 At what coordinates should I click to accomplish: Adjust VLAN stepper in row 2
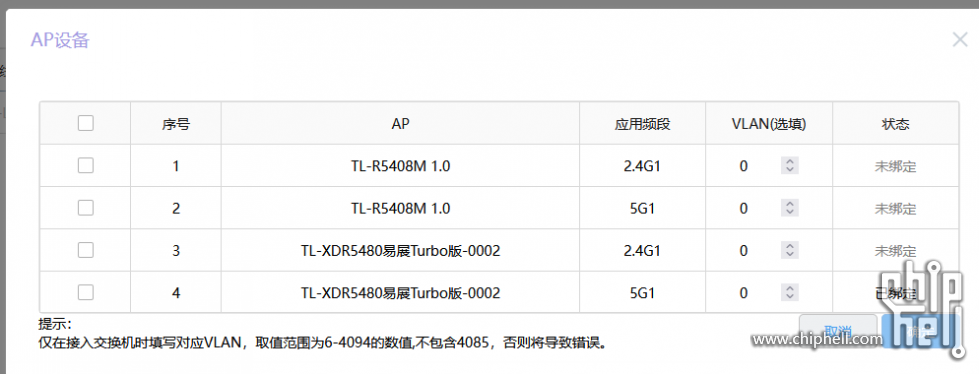[790, 208]
